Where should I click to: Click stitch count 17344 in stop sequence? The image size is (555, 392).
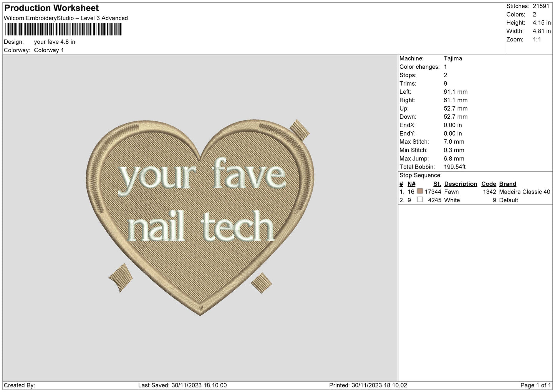click(x=433, y=192)
